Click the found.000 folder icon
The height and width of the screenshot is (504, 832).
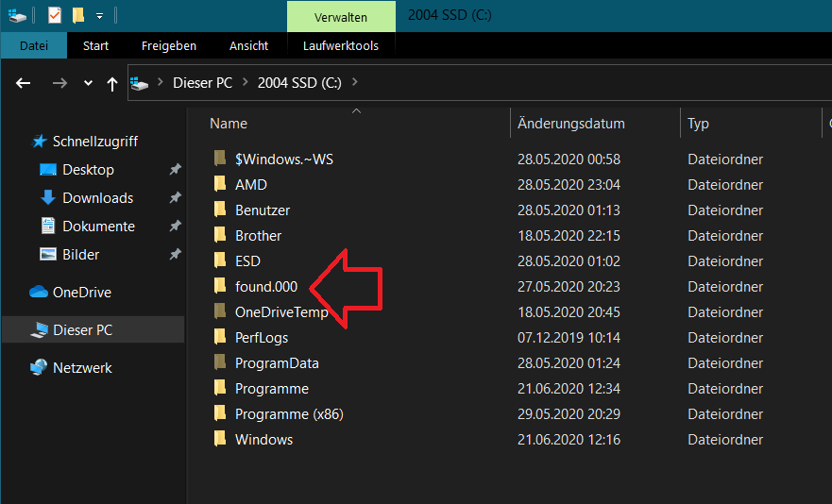click(x=220, y=285)
